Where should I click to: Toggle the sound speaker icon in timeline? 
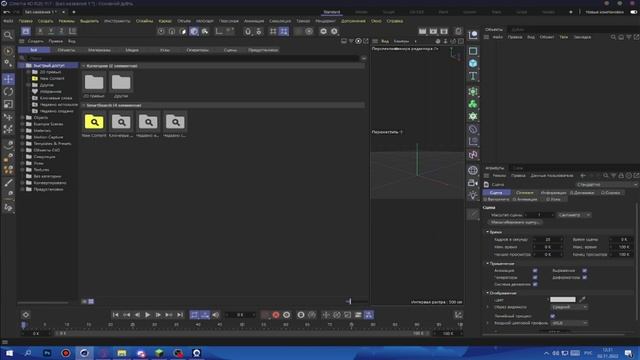(216, 315)
